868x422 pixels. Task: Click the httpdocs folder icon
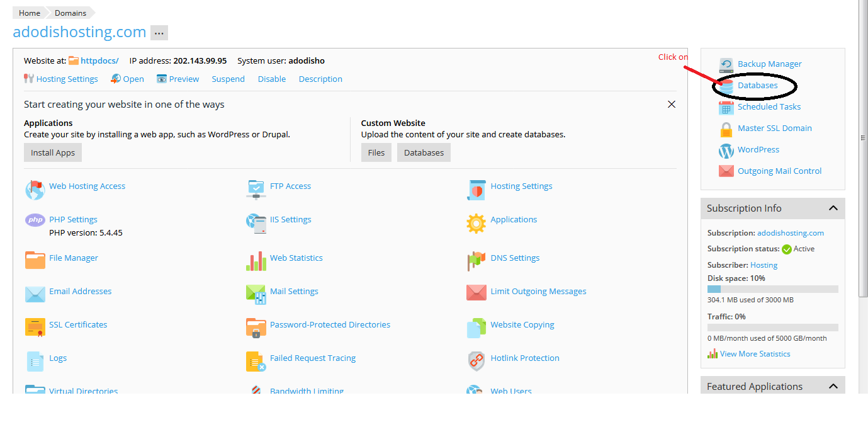(x=74, y=60)
